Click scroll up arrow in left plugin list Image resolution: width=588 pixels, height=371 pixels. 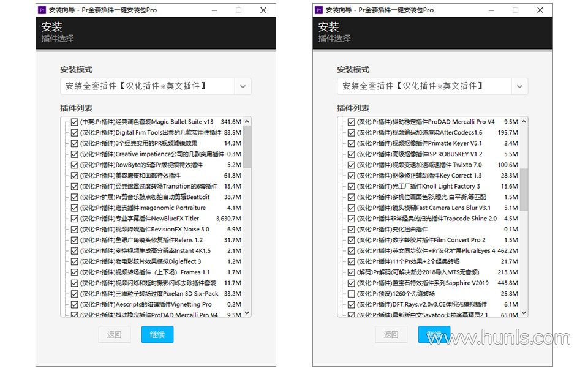[x=247, y=121]
